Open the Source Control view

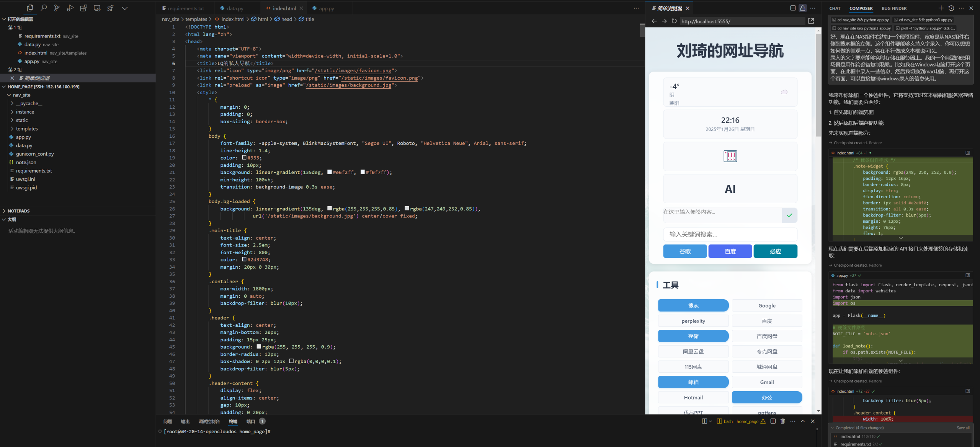click(x=57, y=8)
